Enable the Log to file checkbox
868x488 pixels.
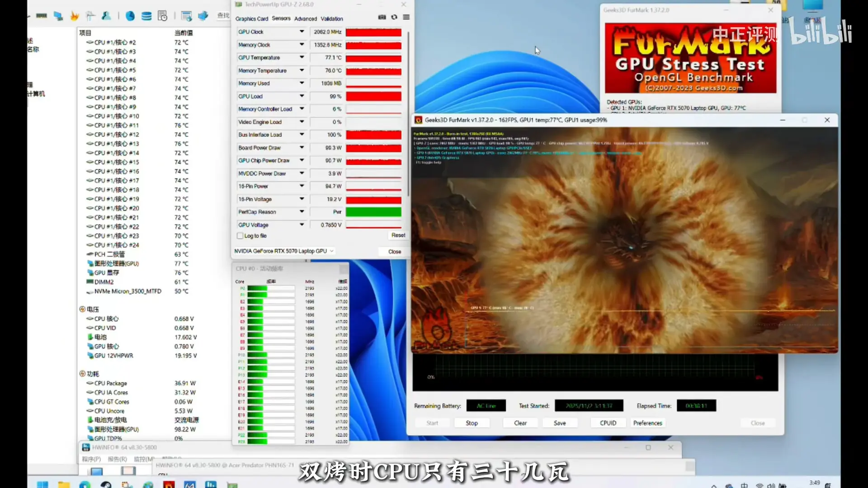[x=240, y=236]
